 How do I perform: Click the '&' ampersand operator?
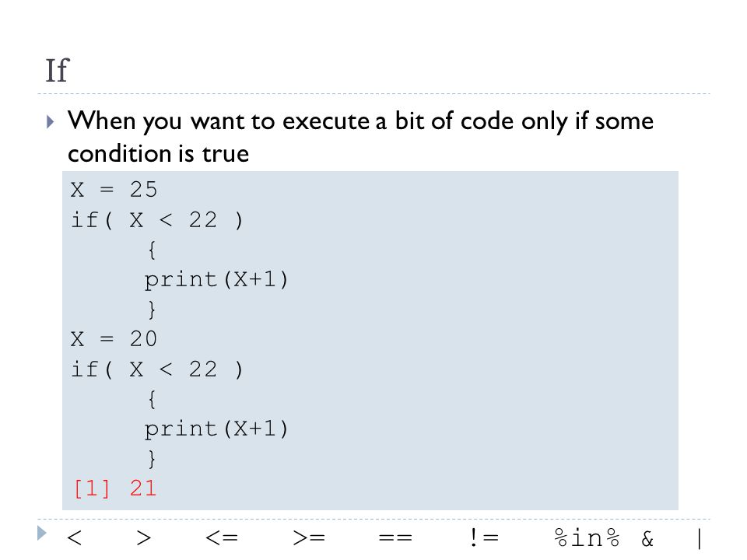coord(647,538)
